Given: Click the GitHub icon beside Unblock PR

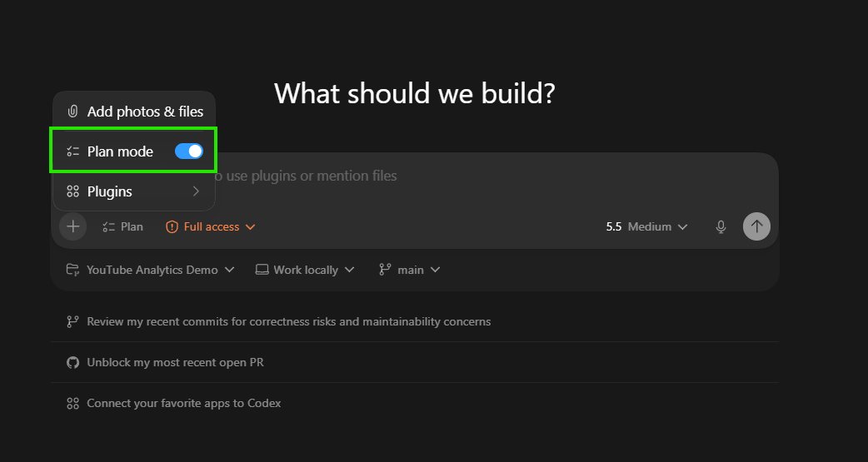Looking at the screenshot, I should tap(72, 362).
